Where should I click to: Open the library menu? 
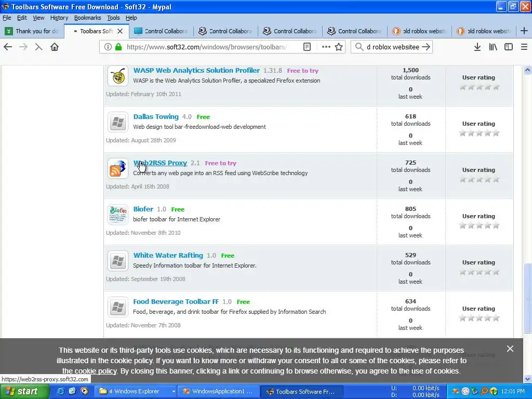coord(493,47)
